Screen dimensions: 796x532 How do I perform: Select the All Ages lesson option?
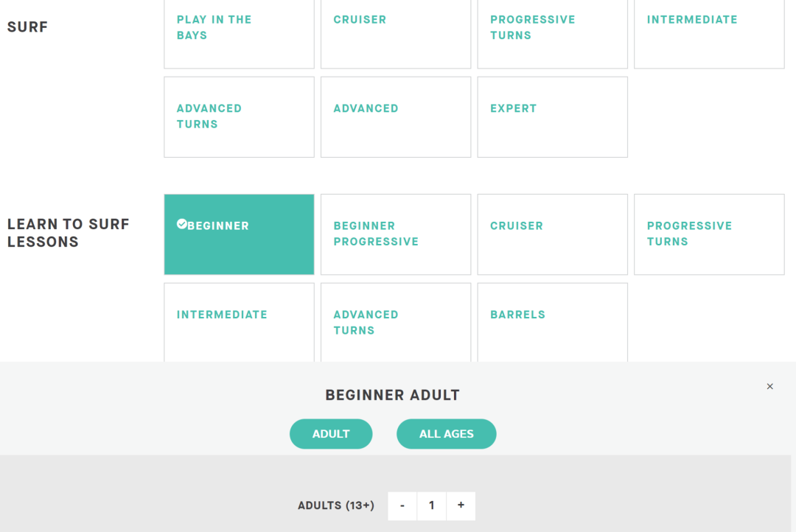click(x=446, y=434)
